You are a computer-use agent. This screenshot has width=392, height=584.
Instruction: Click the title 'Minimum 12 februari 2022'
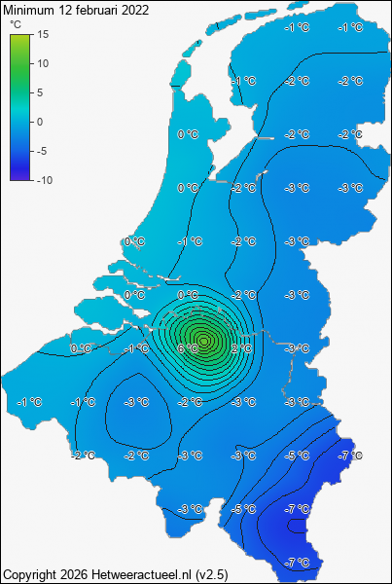tap(76, 10)
